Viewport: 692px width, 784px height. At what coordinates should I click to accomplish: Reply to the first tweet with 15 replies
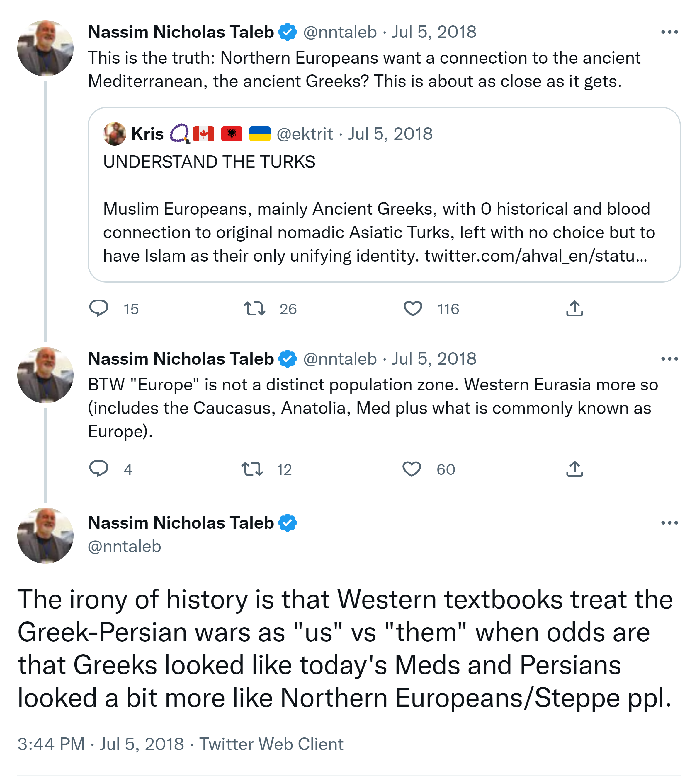click(x=99, y=308)
